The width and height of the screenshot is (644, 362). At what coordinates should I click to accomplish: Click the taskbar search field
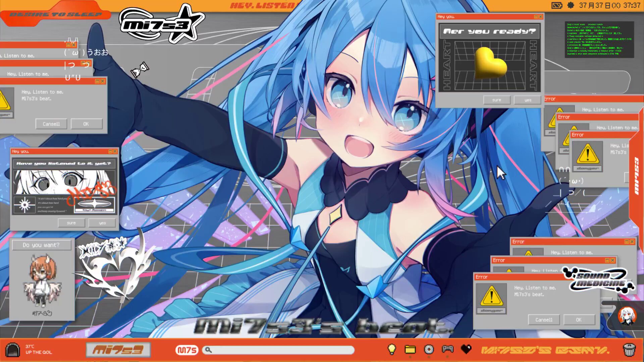pyautogui.click(x=282, y=350)
